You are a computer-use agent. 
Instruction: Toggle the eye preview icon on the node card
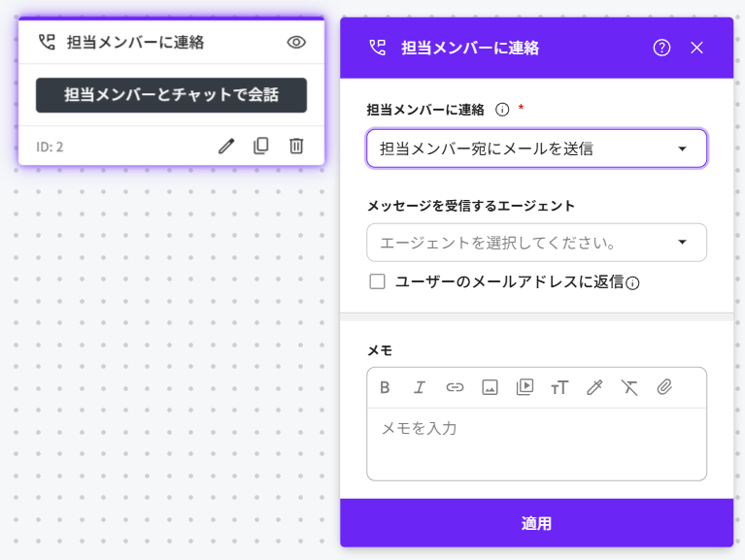point(297,43)
